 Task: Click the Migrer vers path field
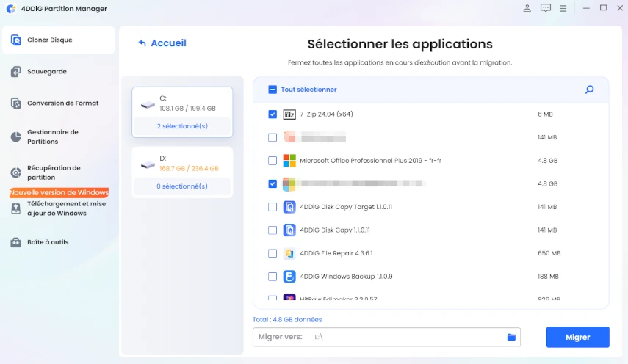[x=386, y=337]
